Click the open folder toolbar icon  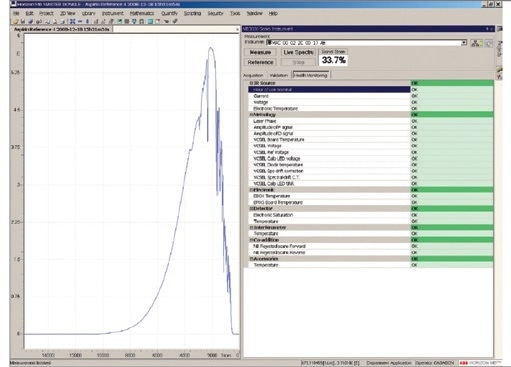[15, 21]
